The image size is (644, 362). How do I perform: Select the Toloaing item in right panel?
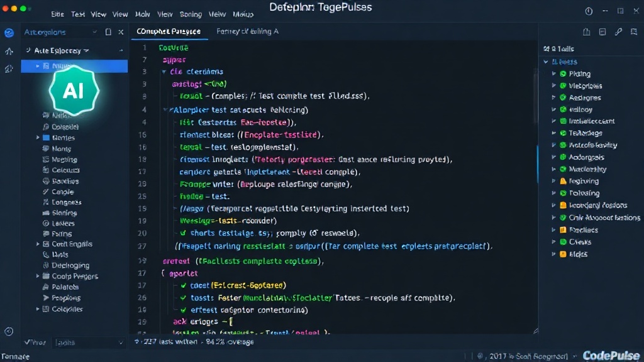tap(584, 193)
